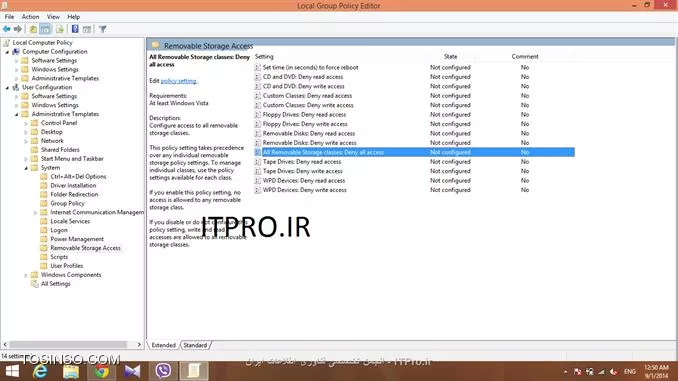This screenshot has height=381, width=678.
Task: Click the Action Center flag icon
Action: [x=577, y=371]
